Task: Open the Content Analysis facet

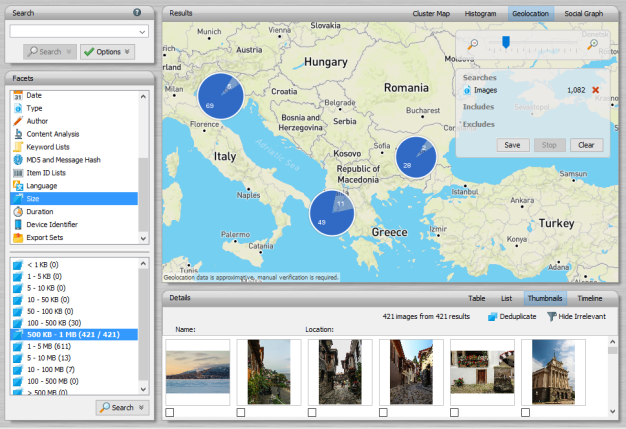Action: coord(53,133)
